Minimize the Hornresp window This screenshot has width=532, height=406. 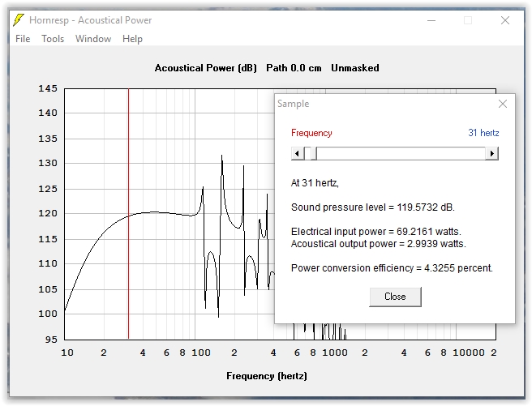click(x=431, y=20)
